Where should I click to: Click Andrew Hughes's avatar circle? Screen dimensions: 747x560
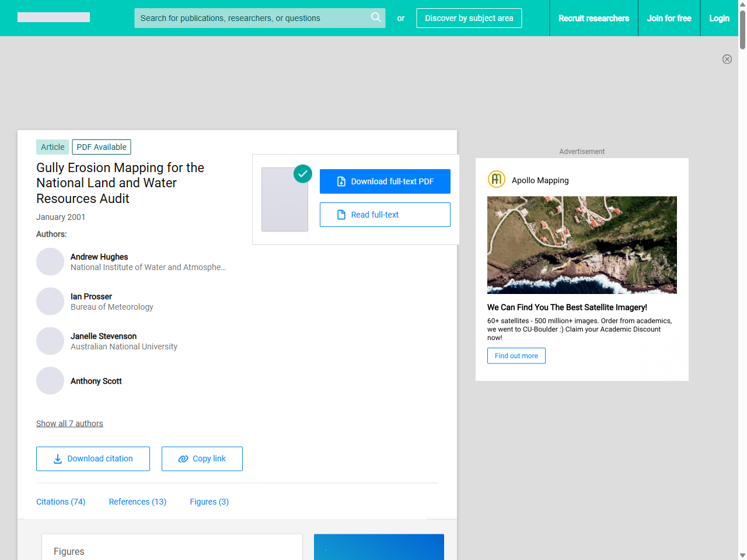[50, 261]
